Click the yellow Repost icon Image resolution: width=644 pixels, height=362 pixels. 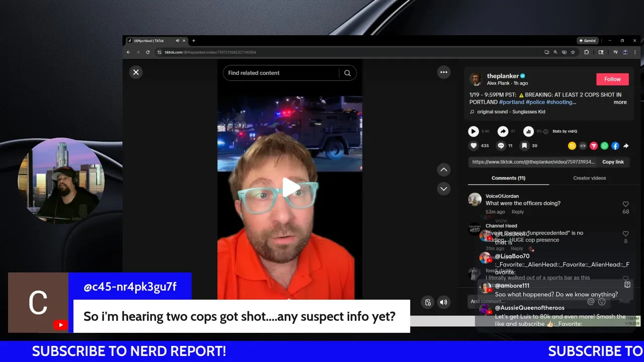pyautogui.click(x=572, y=146)
